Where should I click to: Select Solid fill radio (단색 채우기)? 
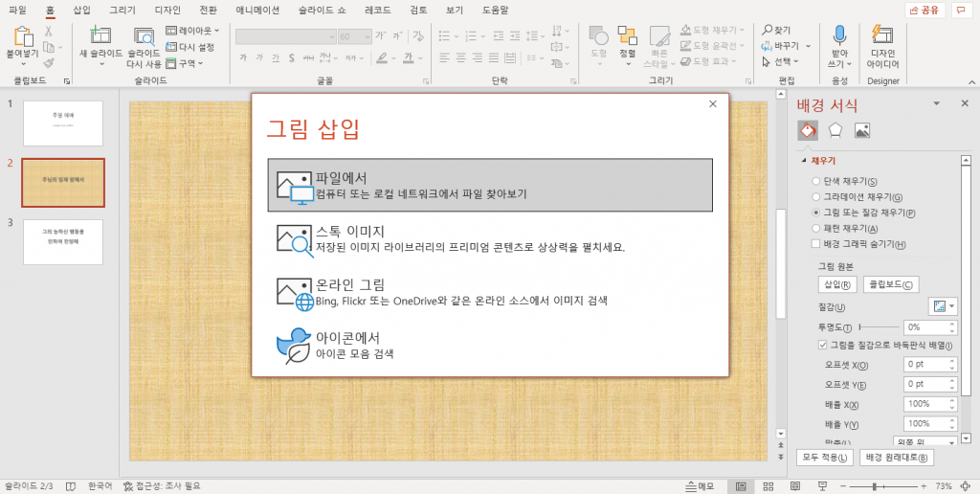[x=815, y=181]
